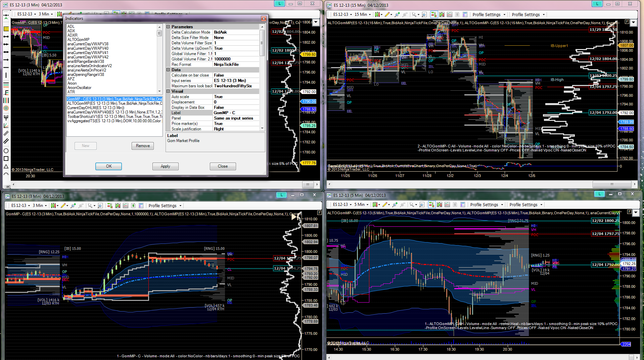
Task: Toggle link button L on bottom-left chart window
Action: (x=281, y=195)
